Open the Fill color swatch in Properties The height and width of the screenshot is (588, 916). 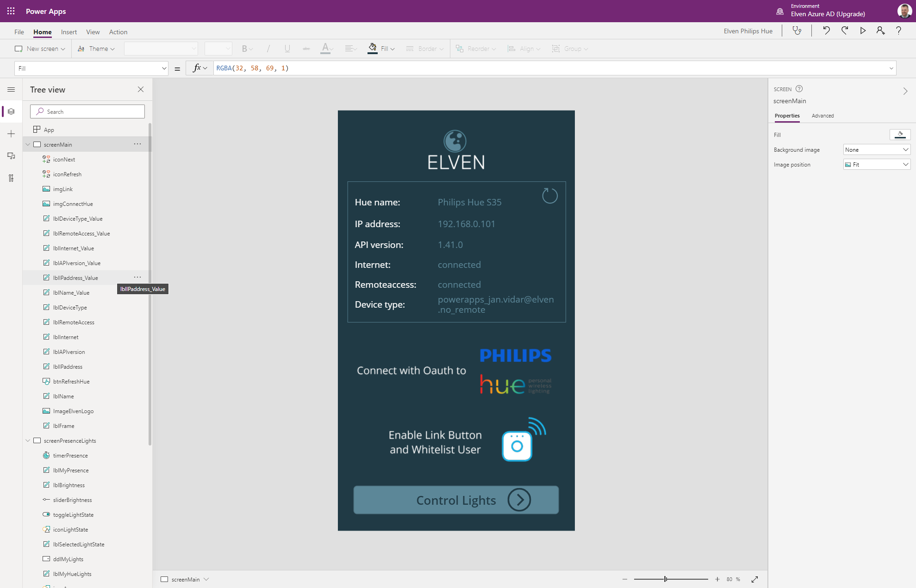[900, 135]
